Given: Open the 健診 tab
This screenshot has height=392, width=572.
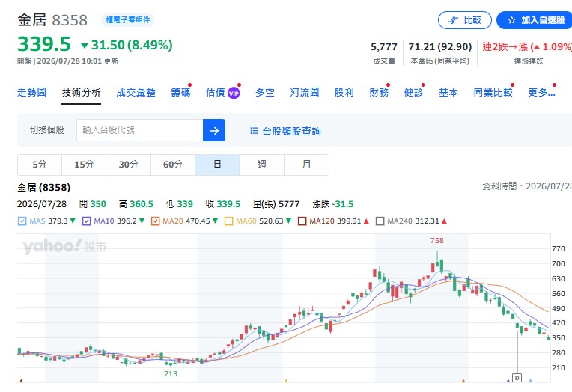Looking at the screenshot, I should (x=414, y=93).
